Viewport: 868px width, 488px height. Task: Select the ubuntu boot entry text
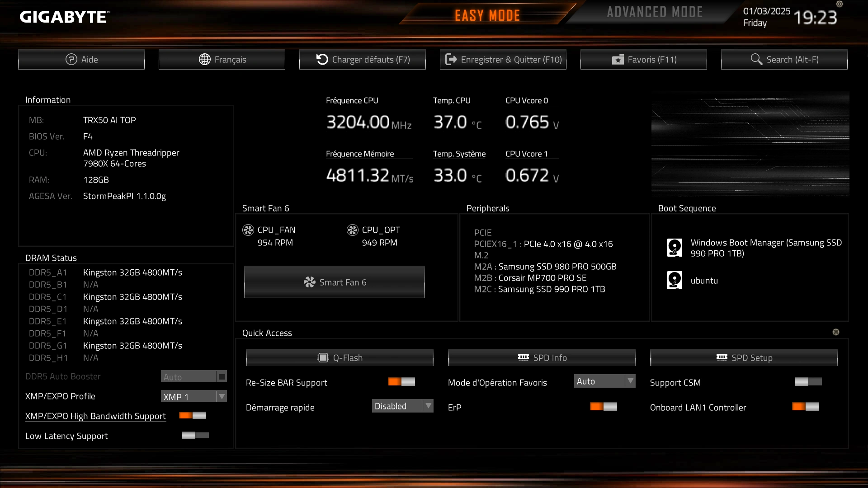pos(704,281)
